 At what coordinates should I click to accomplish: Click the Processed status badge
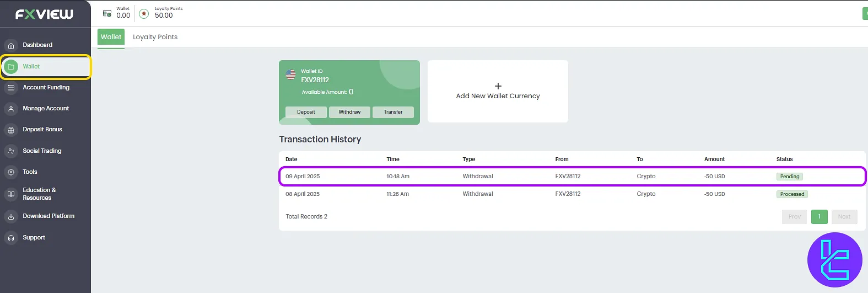click(x=792, y=194)
